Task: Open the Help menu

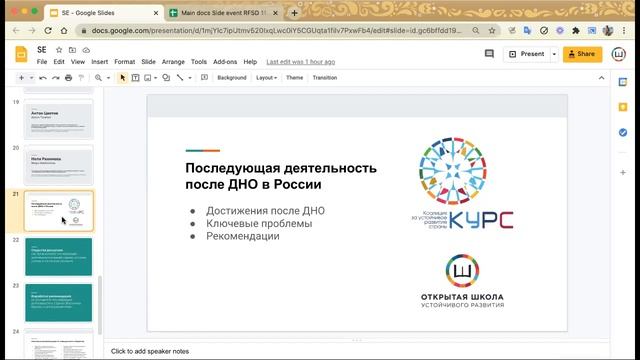Action: 250,62
